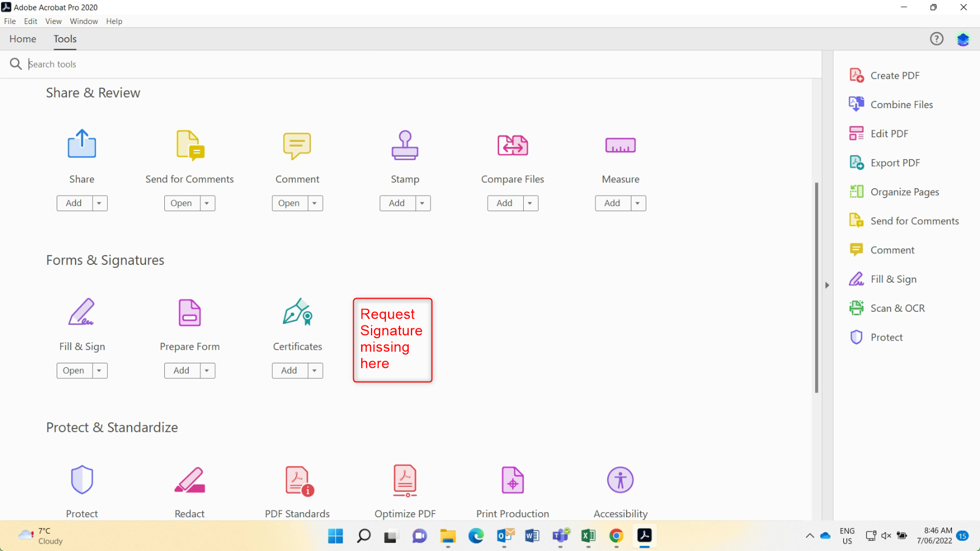Launch Microsoft Edge from taskbar
The width and height of the screenshot is (980, 551).
476,536
